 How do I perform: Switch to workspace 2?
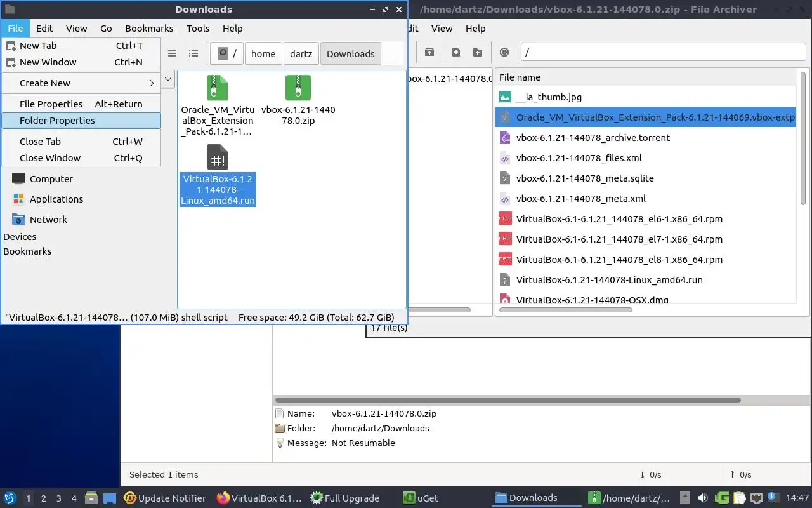coord(43,498)
